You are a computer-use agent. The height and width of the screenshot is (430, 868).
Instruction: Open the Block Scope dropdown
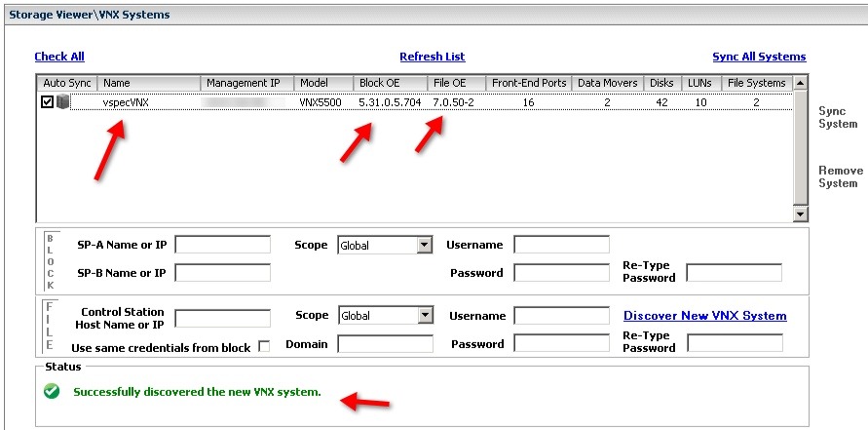(x=424, y=246)
